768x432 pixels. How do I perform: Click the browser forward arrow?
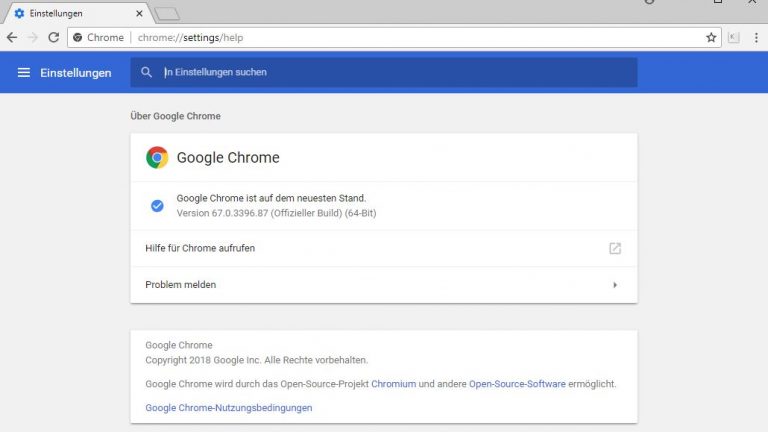(33, 37)
